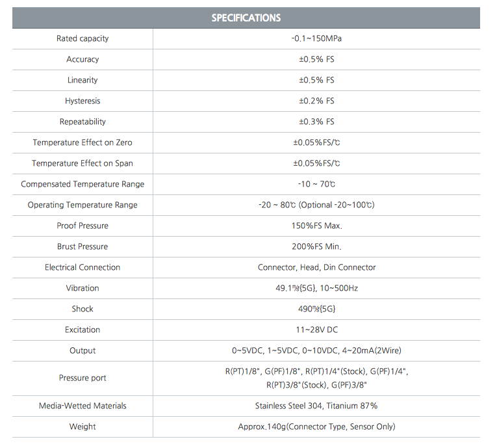Select the Linearity ±0.5% FS value
The width and height of the screenshot is (497, 448).
316,80
